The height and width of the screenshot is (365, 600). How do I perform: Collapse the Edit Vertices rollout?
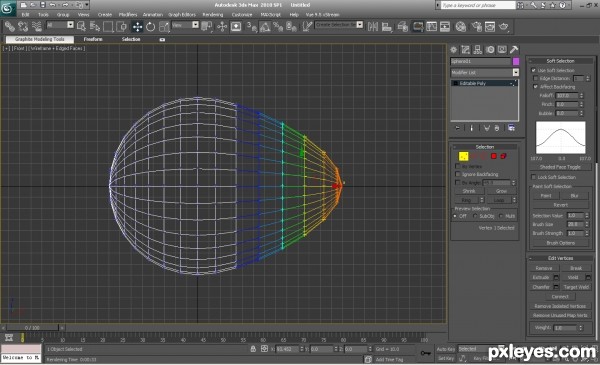pyautogui.click(x=560, y=258)
